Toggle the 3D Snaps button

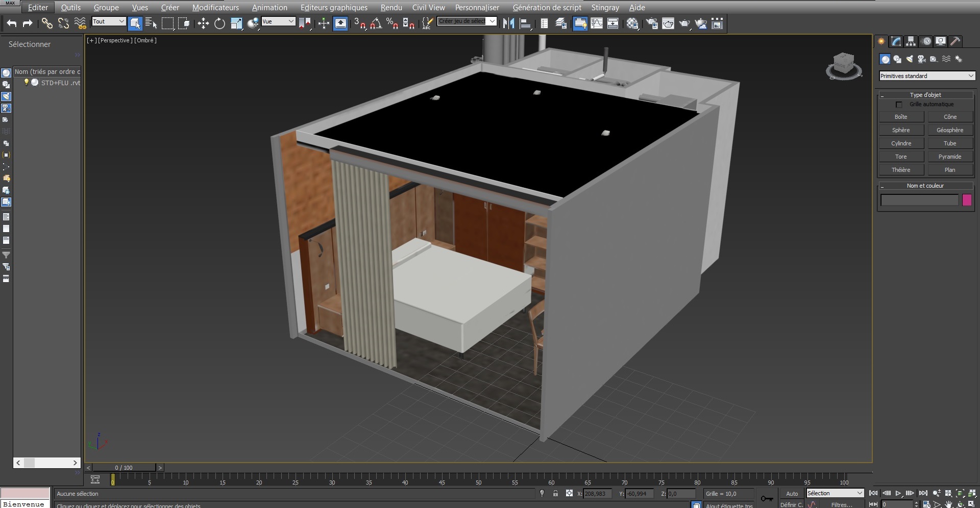click(x=360, y=23)
